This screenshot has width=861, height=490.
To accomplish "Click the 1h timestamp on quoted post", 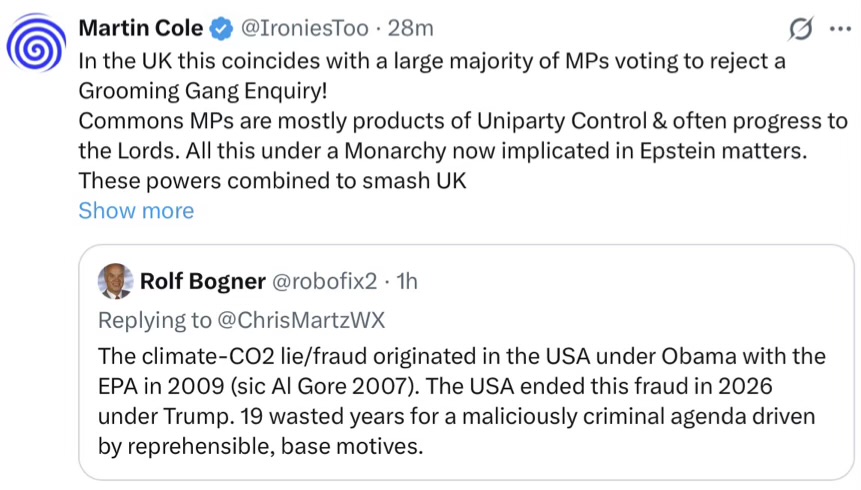I will click(x=407, y=281).
